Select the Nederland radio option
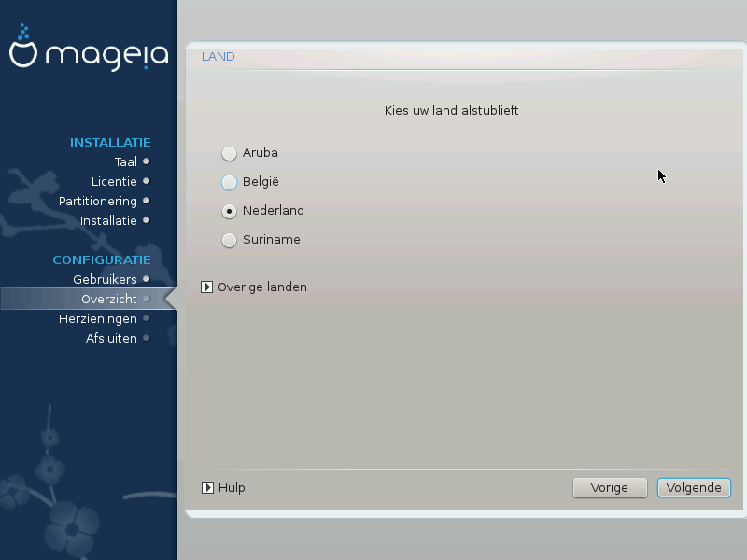 click(229, 212)
